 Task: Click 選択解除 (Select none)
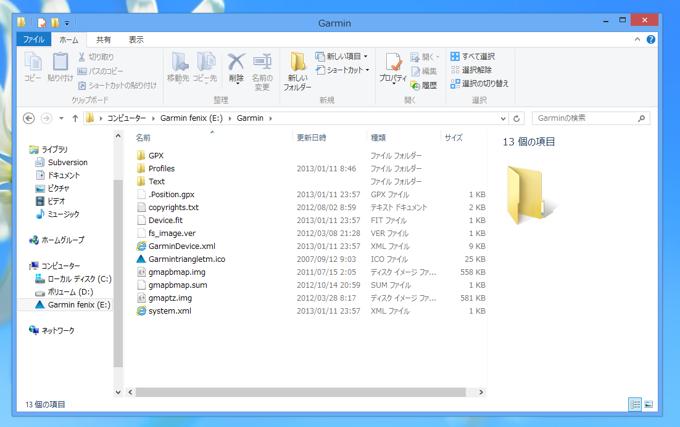[x=471, y=70]
